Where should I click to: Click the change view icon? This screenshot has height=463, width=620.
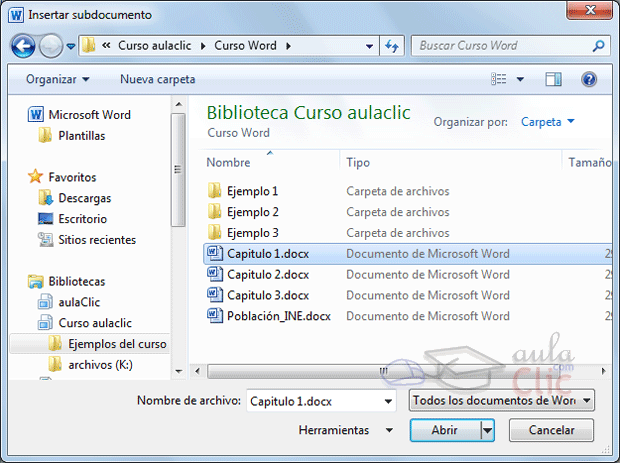pos(499,79)
